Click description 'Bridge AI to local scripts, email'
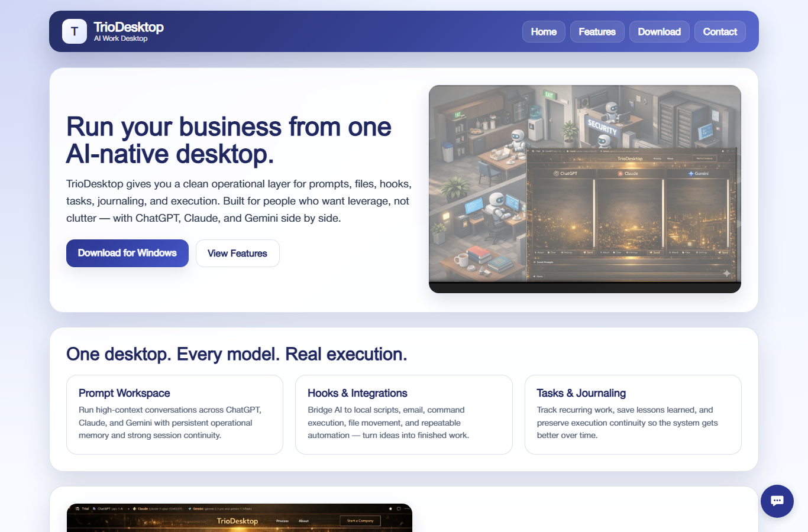This screenshot has width=808, height=532. [389, 423]
